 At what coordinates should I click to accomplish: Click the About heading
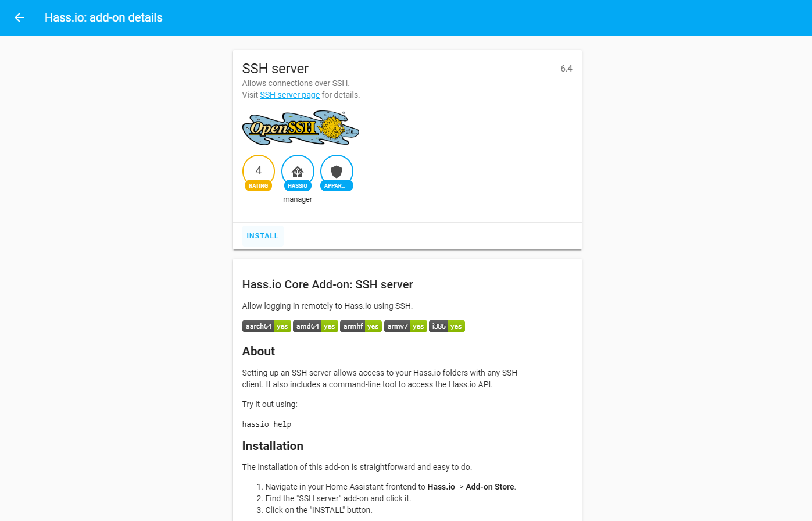[x=259, y=351]
